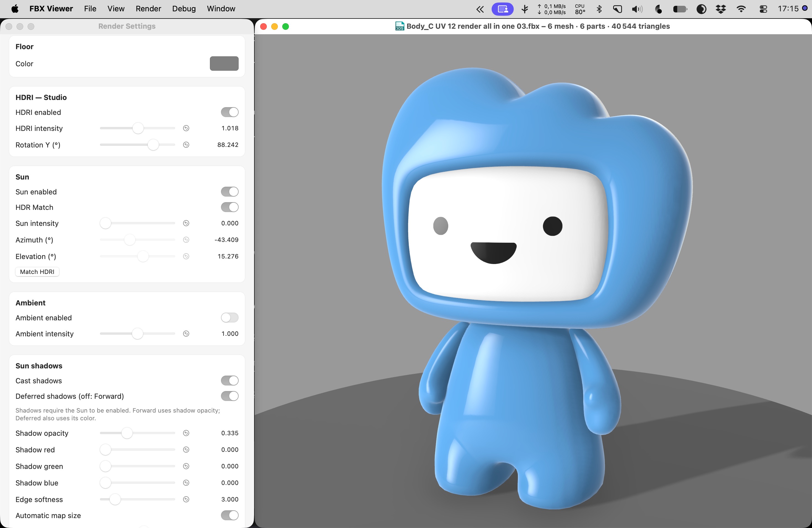Open the View menu

(116, 9)
